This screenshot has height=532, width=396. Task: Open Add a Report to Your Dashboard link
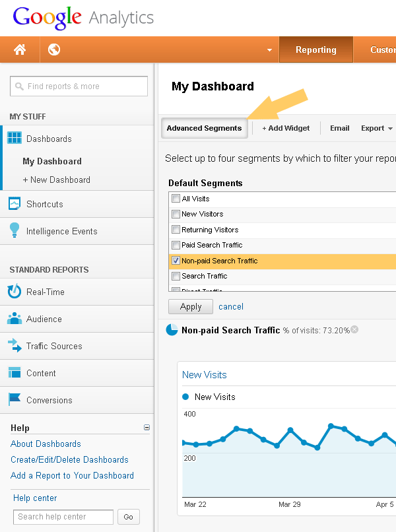point(73,475)
